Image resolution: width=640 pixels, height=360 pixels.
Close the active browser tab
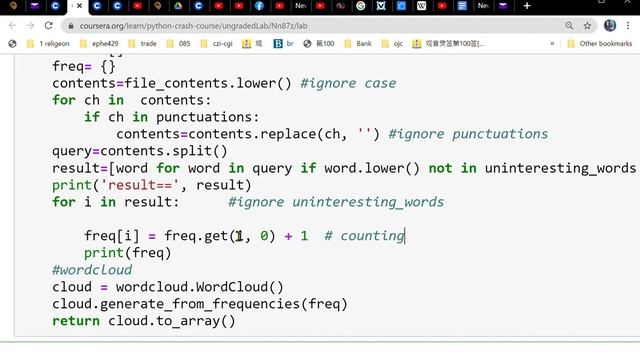pos(79,6)
